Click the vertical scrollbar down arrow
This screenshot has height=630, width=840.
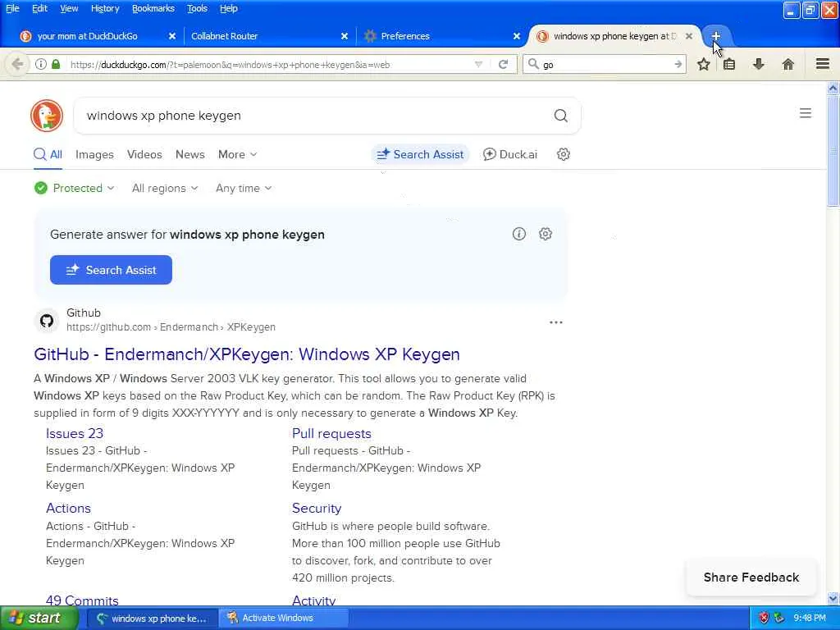point(833,598)
